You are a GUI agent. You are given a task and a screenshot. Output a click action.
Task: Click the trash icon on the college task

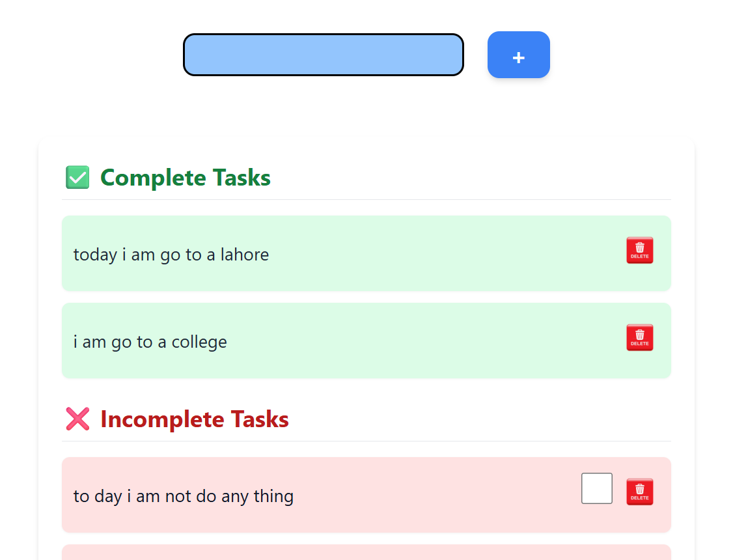(639, 337)
